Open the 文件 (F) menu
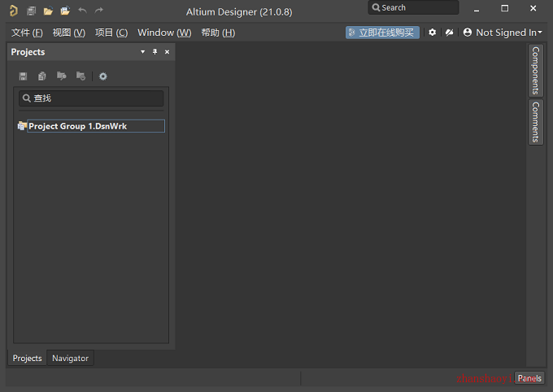Viewport: 553px width, 392px height. 27,33
